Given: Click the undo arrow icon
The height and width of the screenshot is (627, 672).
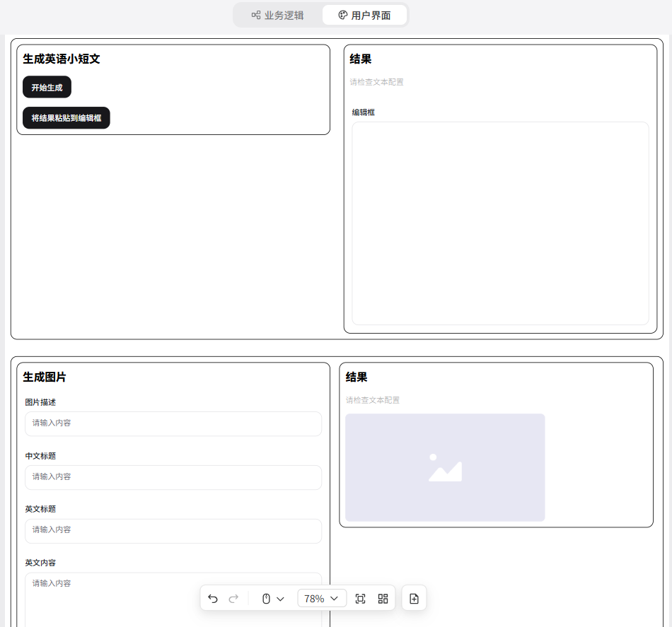Looking at the screenshot, I should coord(213,598).
